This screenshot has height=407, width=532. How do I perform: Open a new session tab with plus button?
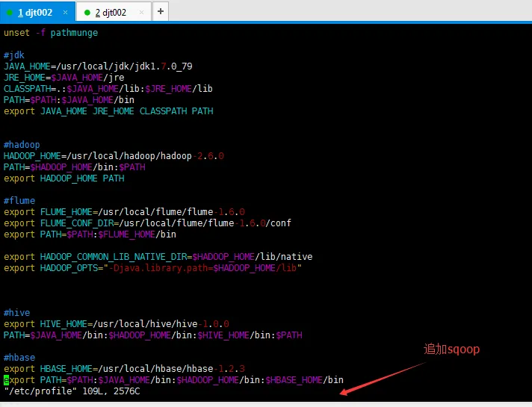[x=161, y=11]
